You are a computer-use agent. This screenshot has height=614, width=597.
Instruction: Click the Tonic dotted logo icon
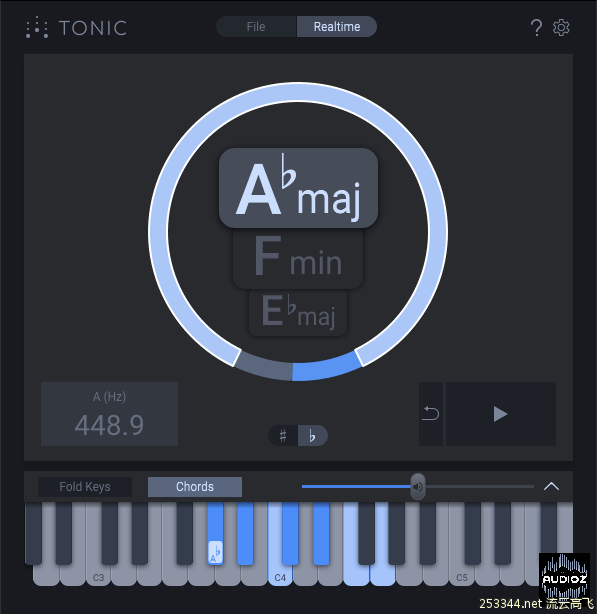[36, 27]
